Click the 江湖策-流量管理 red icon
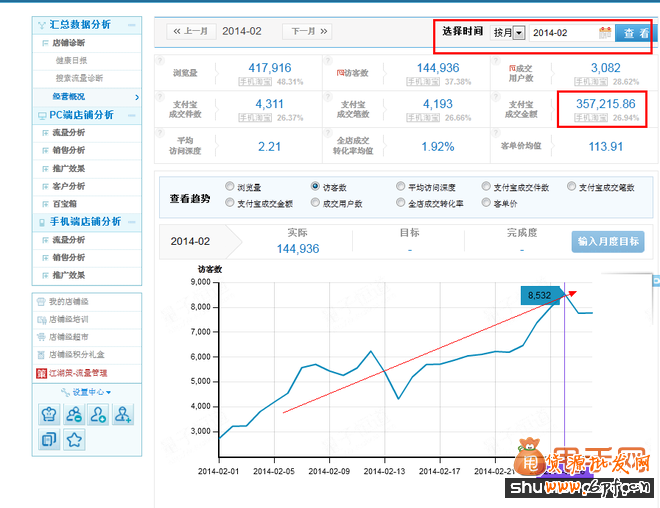The width and height of the screenshot is (660, 508). click(x=41, y=372)
